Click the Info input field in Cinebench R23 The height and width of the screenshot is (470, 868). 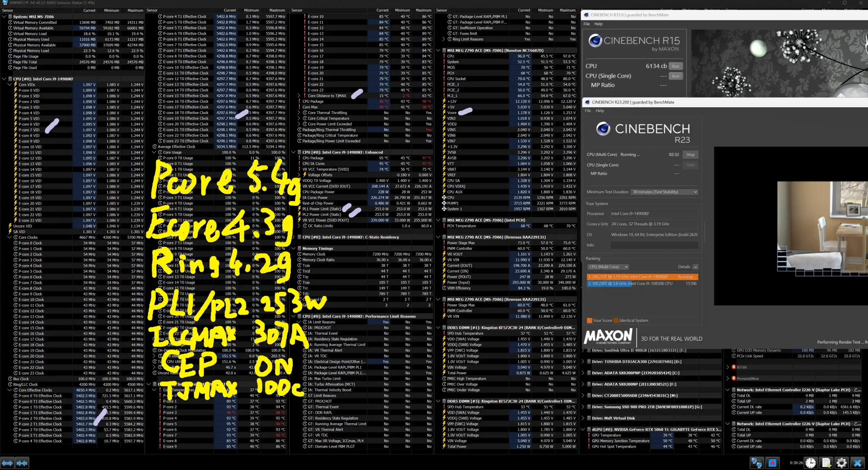(x=654, y=245)
